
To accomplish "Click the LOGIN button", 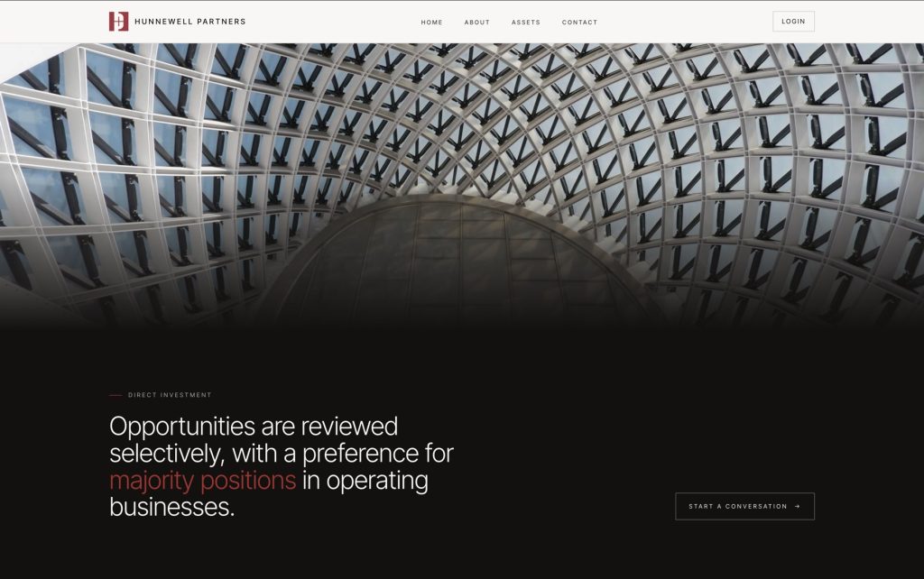I will (793, 22).
